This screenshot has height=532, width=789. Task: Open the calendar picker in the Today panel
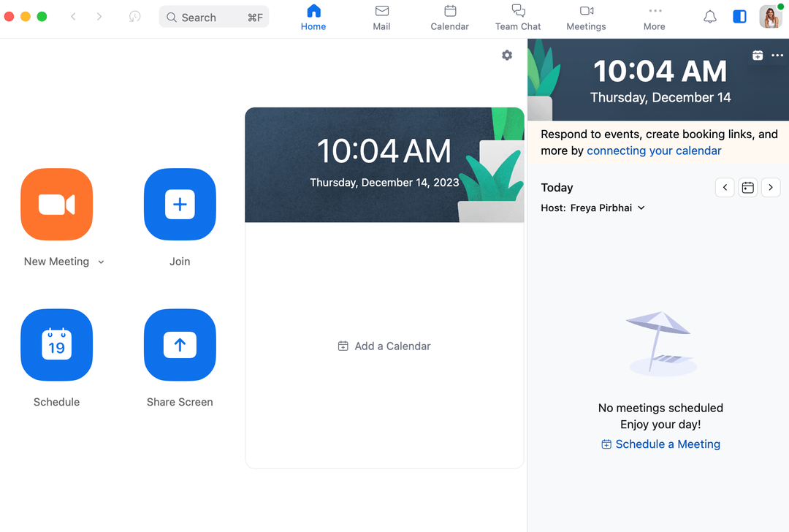pyautogui.click(x=747, y=187)
